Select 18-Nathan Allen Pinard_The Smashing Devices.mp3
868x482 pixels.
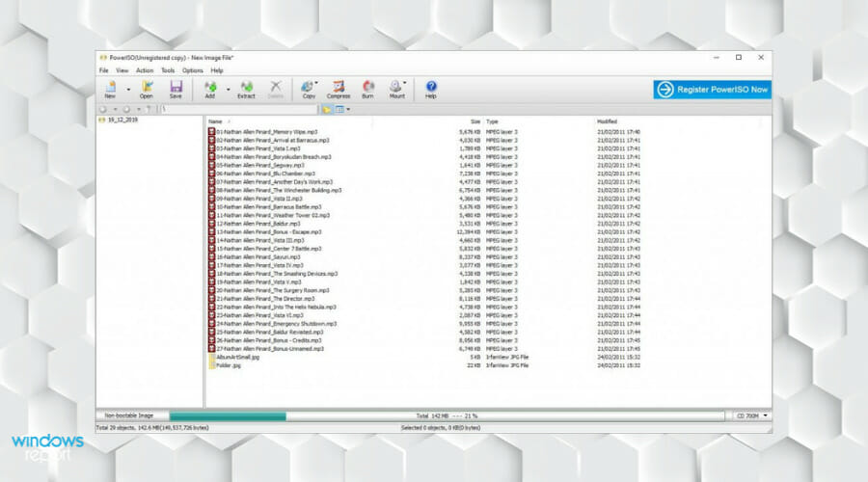(x=277, y=274)
